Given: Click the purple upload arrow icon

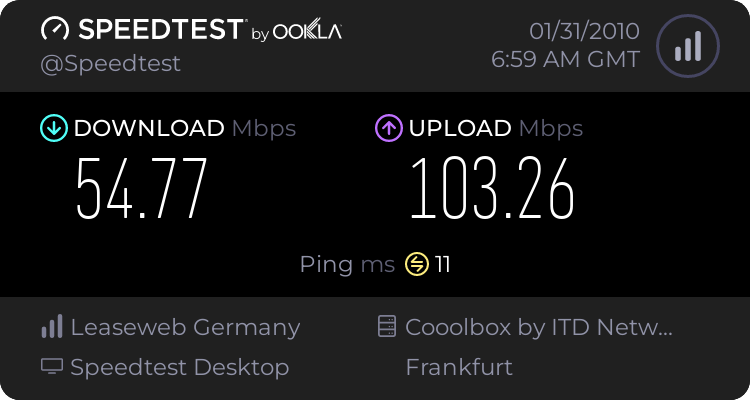Looking at the screenshot, I should coord(389,128).
